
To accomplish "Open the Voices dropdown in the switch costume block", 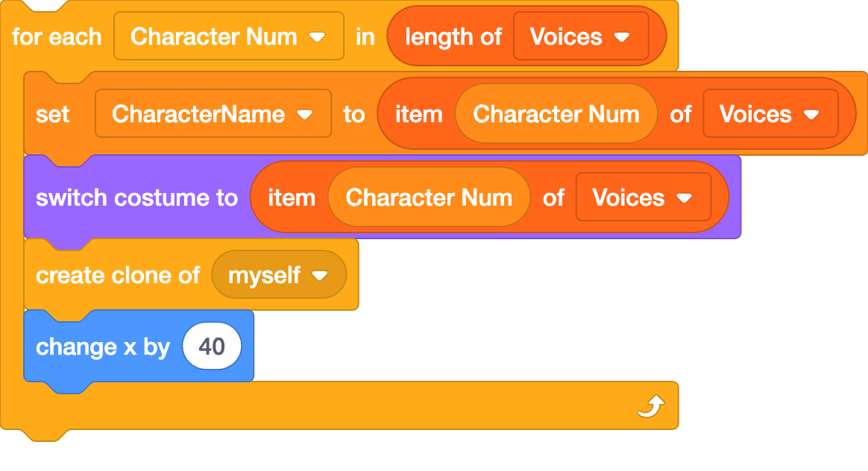I will pos(643,197).
